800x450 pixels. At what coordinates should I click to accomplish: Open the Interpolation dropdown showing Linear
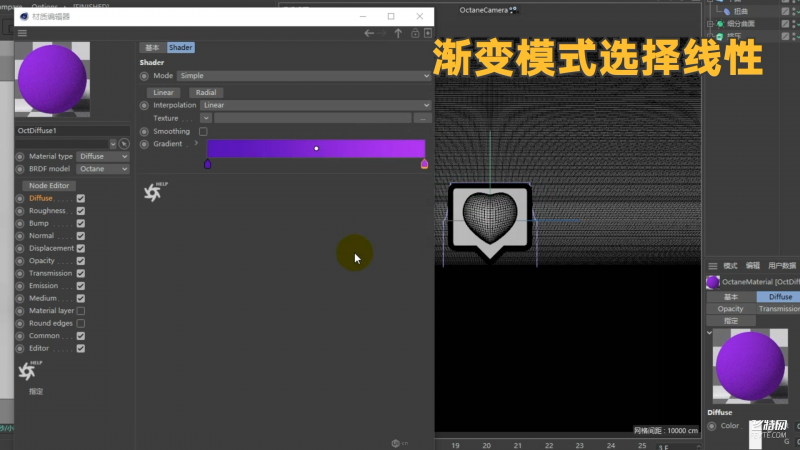click(x=315, y=105)
